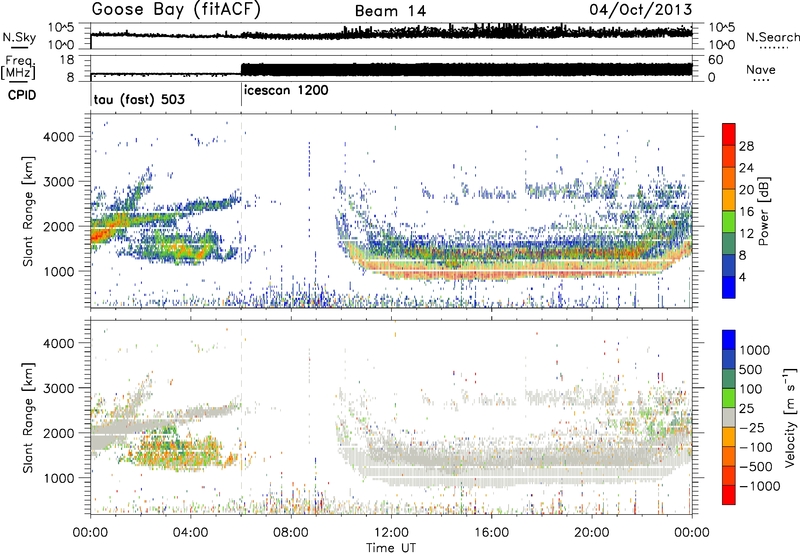Click the '08:00' time axis label
This screenshot has width=800, height=554.
291,533
